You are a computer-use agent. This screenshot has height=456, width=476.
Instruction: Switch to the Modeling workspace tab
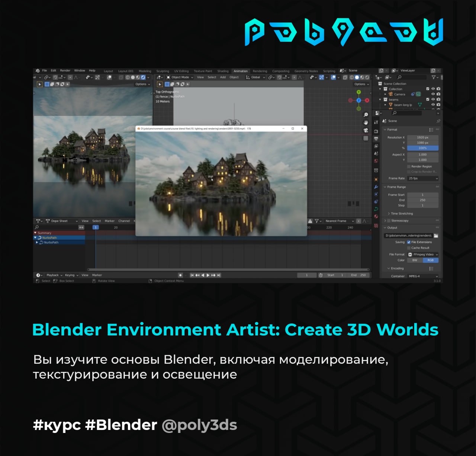[145, 71]
